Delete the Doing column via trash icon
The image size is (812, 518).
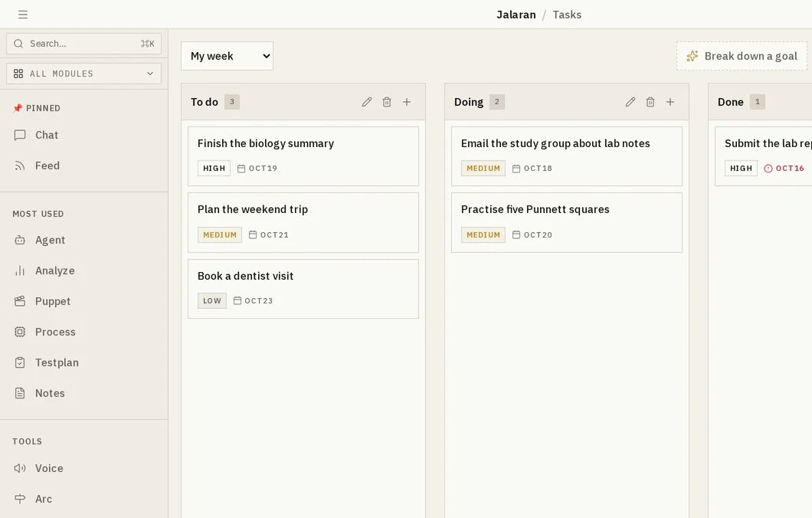tap(650, 102)
